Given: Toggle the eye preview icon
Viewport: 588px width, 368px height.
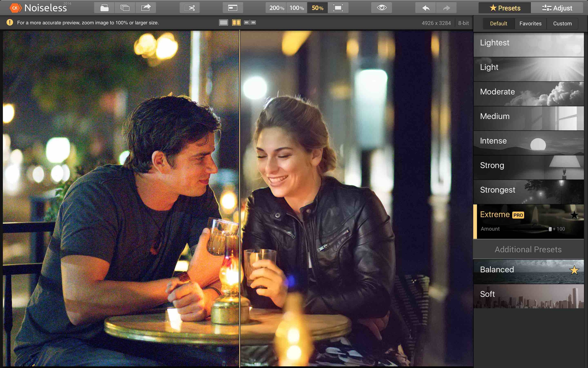Looking at the screenshot, I should pyautogui.click(x=382, y=8).
